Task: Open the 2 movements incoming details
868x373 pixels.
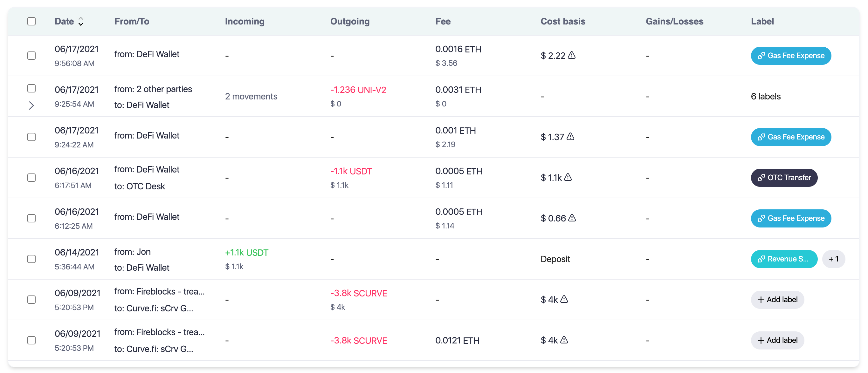Action: pos(251,96)
